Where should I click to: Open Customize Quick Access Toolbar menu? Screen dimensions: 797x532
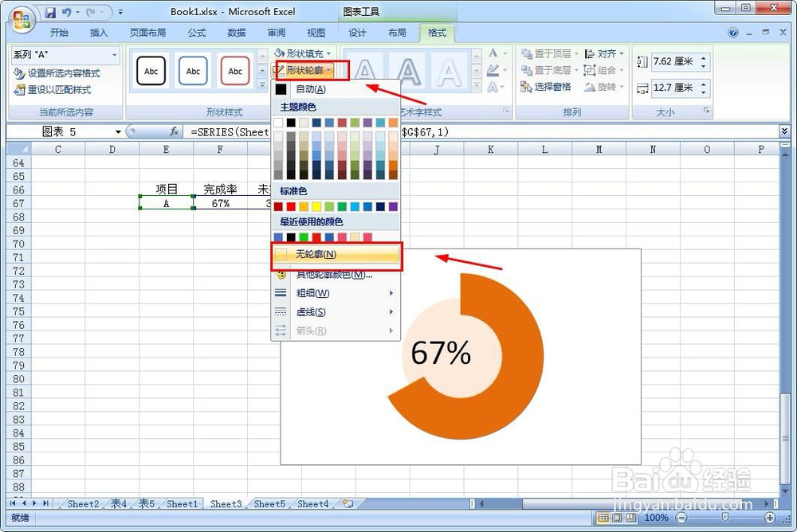coord(120,12)
